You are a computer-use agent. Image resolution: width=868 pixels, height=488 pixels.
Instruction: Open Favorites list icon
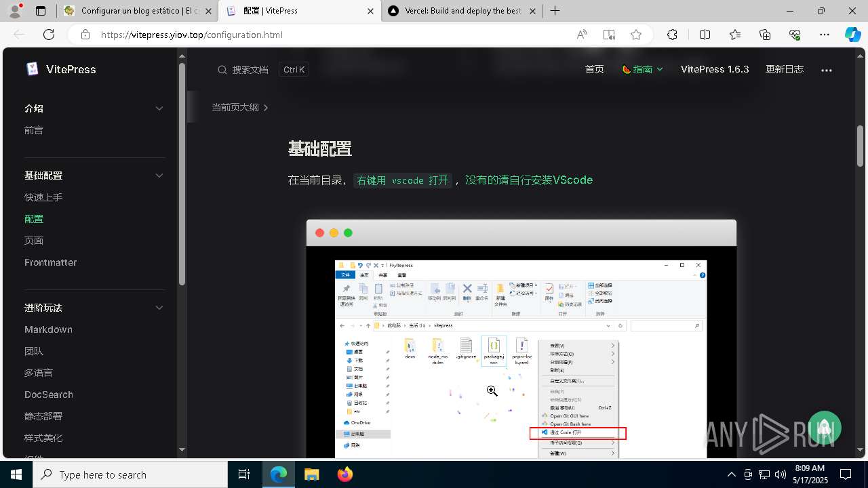click(735, 35)
